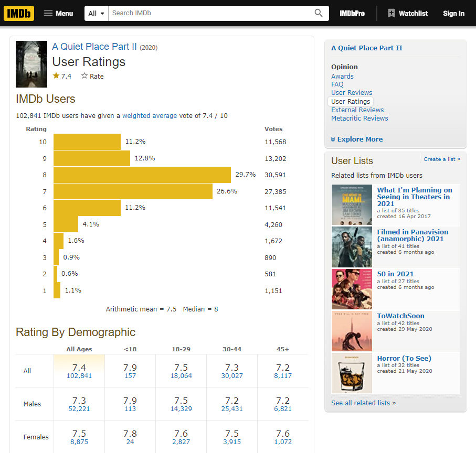
Task: Go to Metacritic Reviews page
Action: pyautogui.click(x=359, y=118)
